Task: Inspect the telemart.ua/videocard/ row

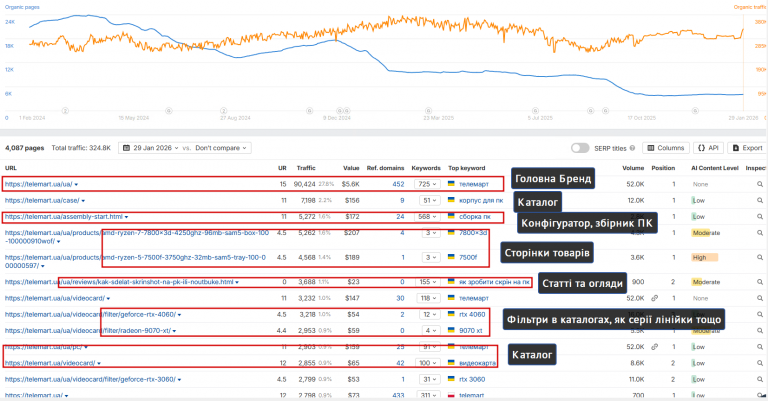Action: click(x=760, y=363)
